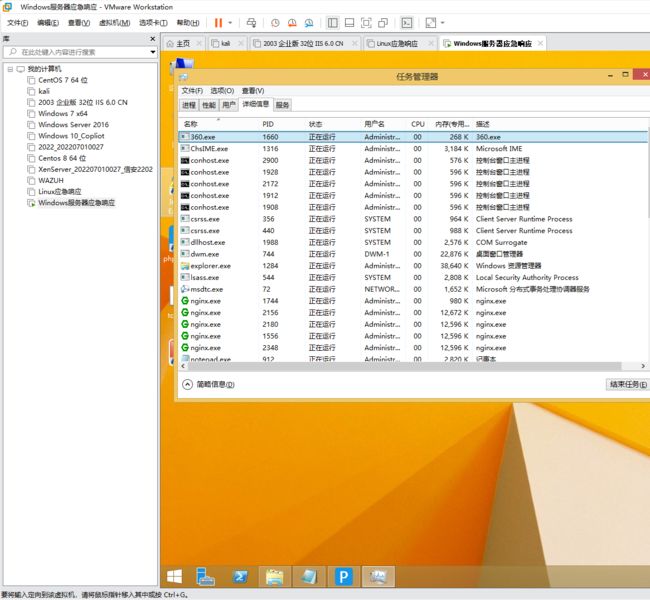Screen dimensions: 650x600
Task: Click the stretch guest display icon
Action: (x=431, y=23)
